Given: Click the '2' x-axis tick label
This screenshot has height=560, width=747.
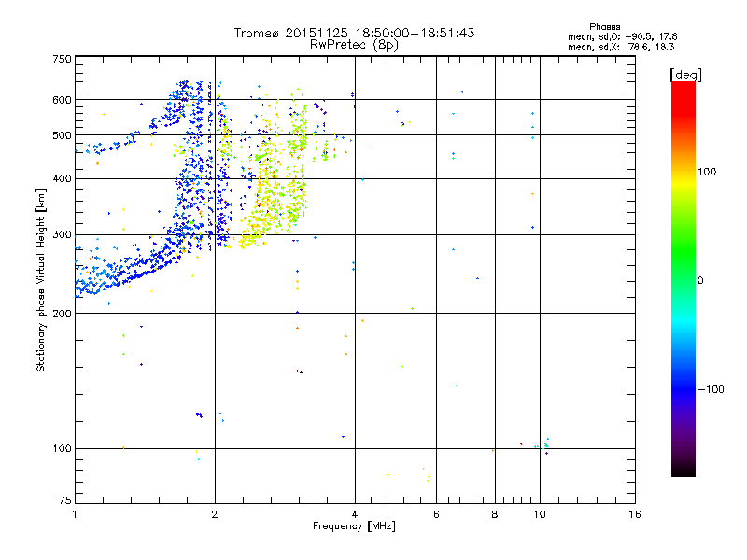Looking at the screenshot, I should [x=215, y=514].
